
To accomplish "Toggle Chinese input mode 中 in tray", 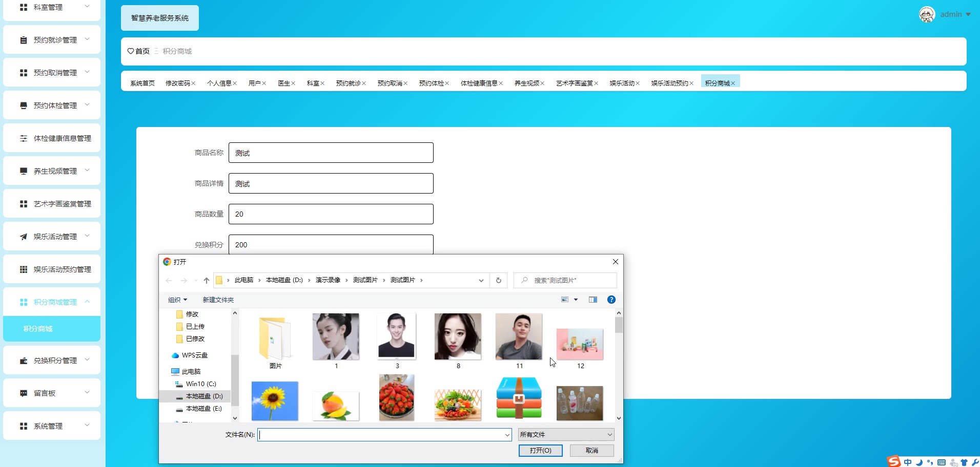I will pyautogui.click(x=908, y=462).
